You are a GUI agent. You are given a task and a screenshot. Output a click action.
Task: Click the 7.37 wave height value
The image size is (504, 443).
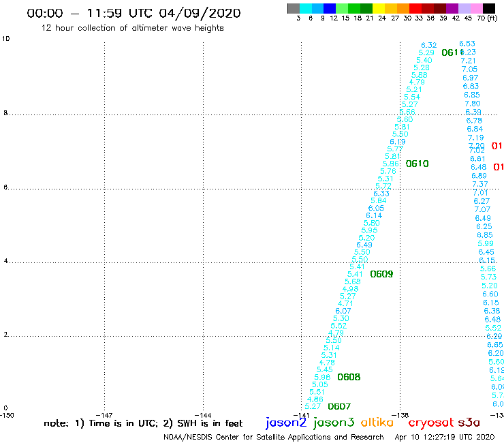coord(480,184)
